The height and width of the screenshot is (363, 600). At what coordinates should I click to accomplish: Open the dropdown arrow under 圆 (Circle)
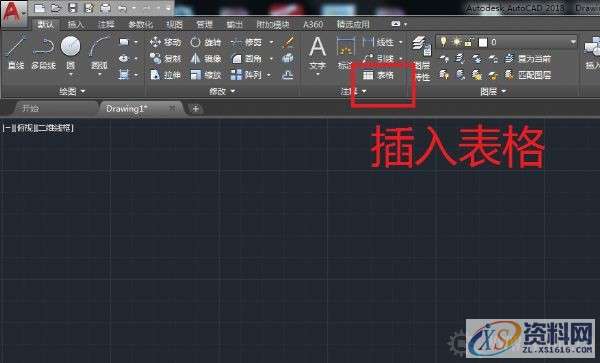click(70, 73)
